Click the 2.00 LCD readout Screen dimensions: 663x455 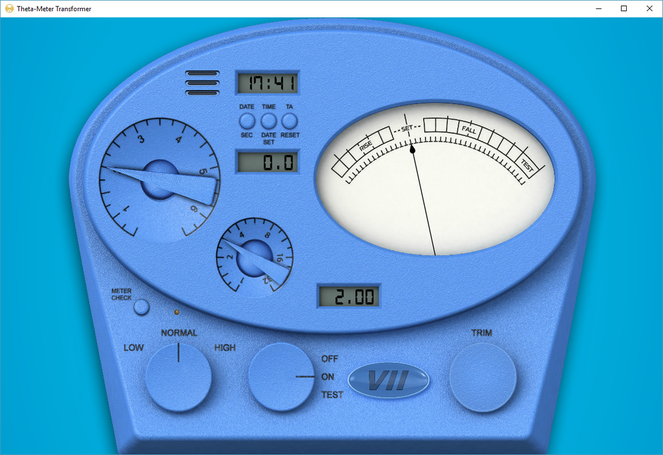point(349,296)
